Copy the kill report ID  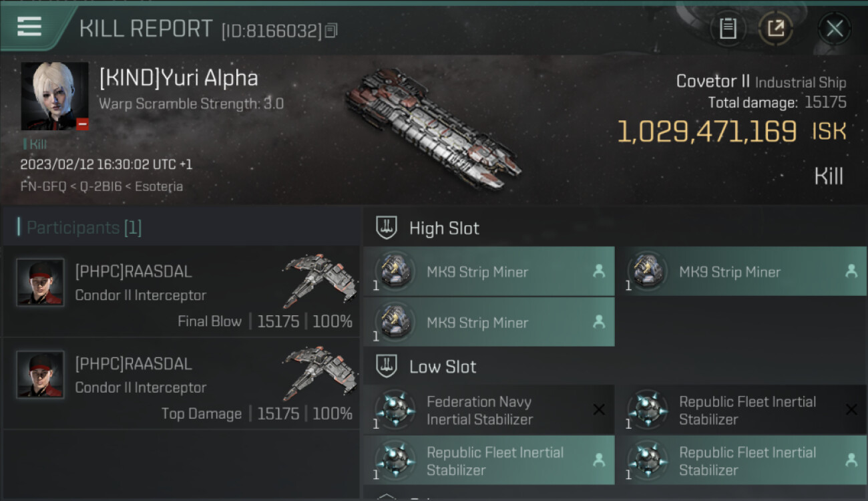click(332, 30)
